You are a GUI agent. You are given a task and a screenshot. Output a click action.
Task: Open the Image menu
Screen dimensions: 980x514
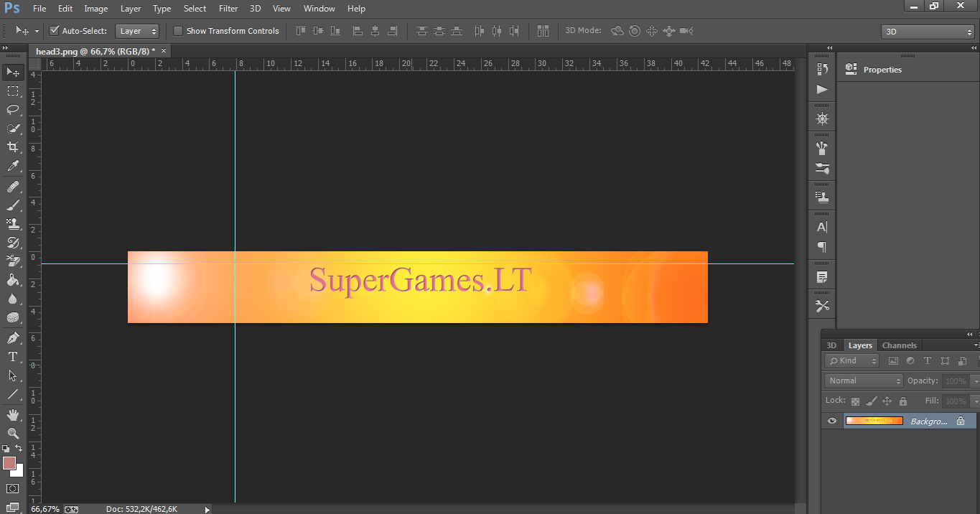[x=95, y=9]
